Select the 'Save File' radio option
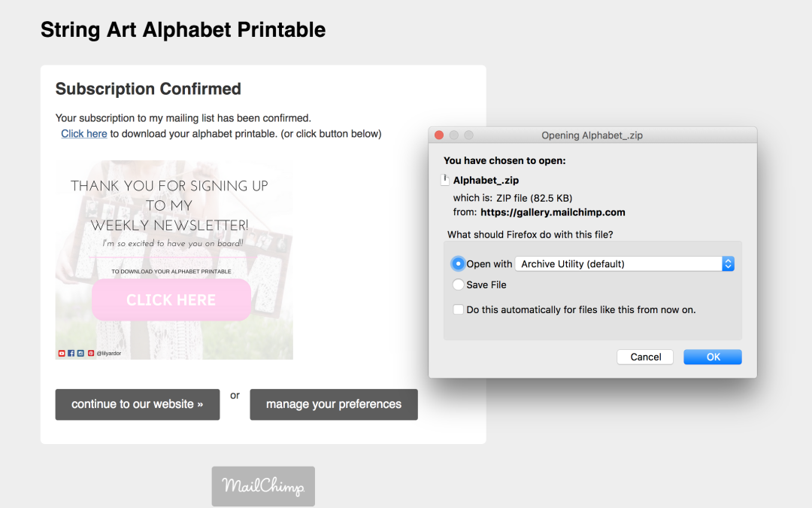This screenshot has width=812, height=508. (x=458, y=285)
